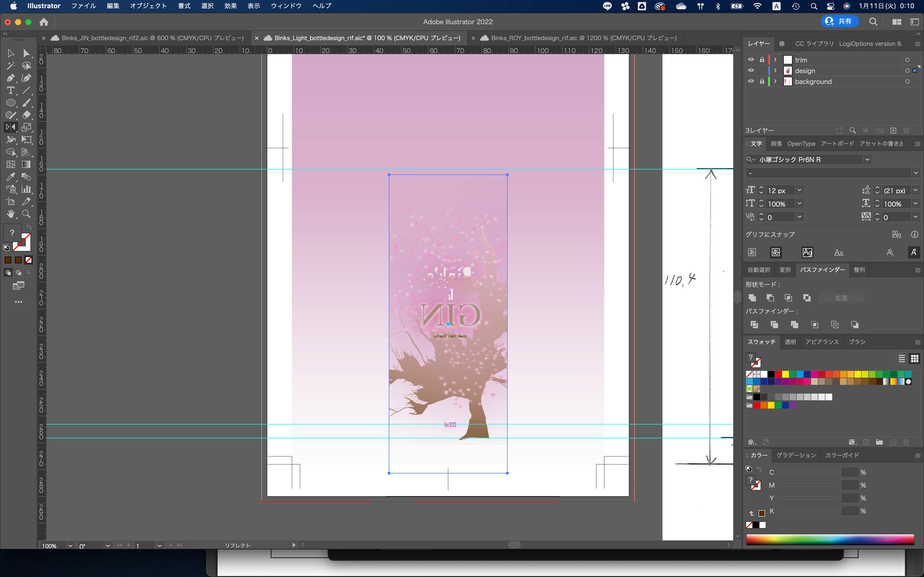Image resolution: width=924 pixels, height=577 pixels.
Task: Unlock the background layer
Action: [x=762, y=81]
